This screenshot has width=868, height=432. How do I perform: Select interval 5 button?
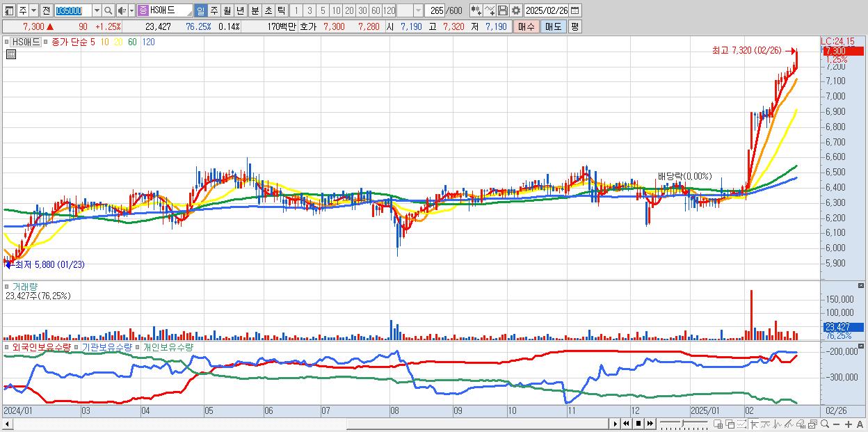click(323, 10)
